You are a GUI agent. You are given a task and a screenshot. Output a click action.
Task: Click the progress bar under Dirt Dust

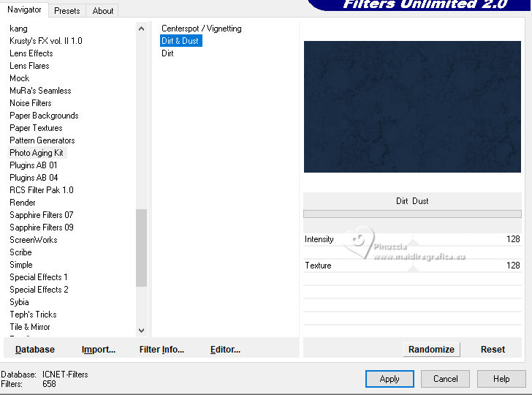pos(412,214)
